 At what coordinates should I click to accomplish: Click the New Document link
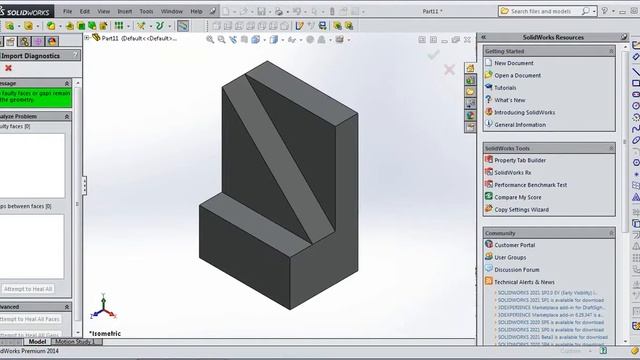513,63
